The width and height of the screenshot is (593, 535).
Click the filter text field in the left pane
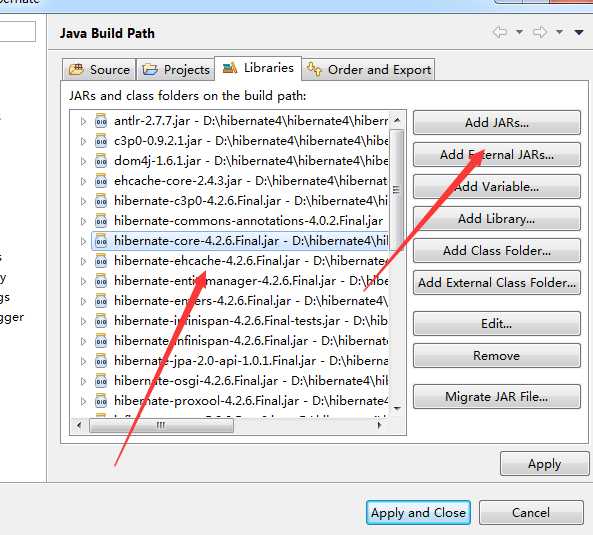pos(17,31)
